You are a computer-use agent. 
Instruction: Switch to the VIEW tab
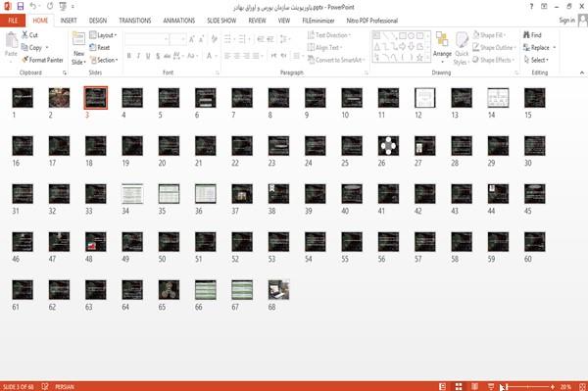tap(284, 21)
